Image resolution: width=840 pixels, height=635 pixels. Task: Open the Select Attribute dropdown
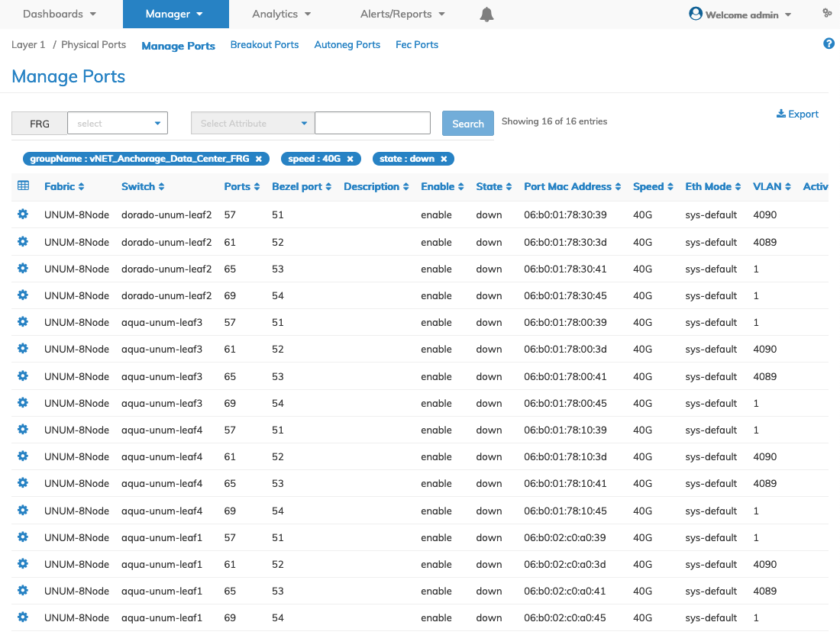253,123
